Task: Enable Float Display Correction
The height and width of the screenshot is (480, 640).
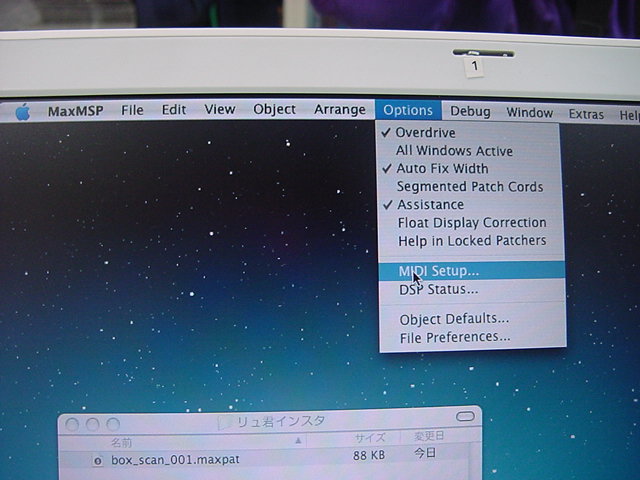Action: click(471, 223)
